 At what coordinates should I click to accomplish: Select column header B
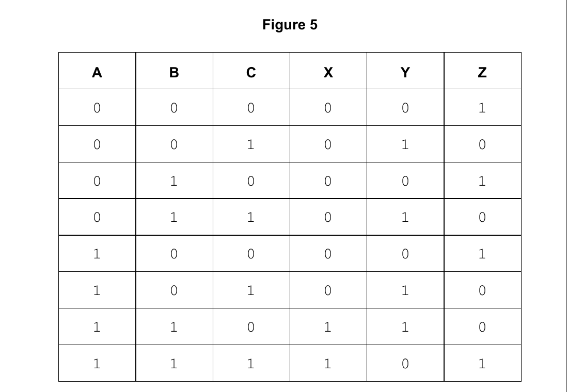[174, 71]
